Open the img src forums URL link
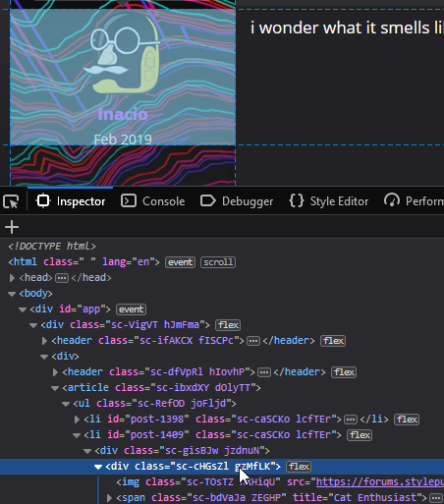 380,482
